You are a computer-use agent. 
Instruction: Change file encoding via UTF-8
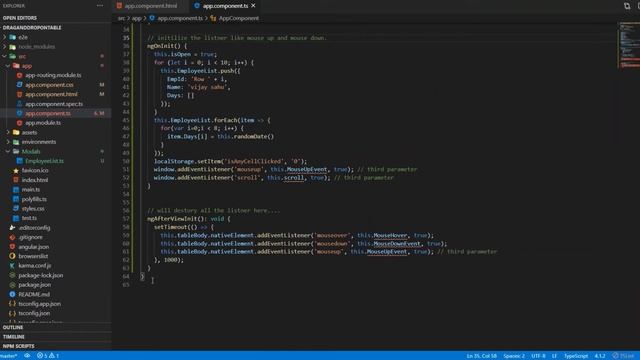point(538,356)
